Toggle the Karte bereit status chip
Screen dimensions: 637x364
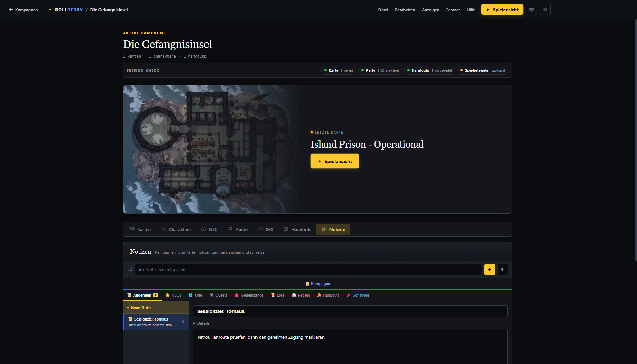coord(339,70)
